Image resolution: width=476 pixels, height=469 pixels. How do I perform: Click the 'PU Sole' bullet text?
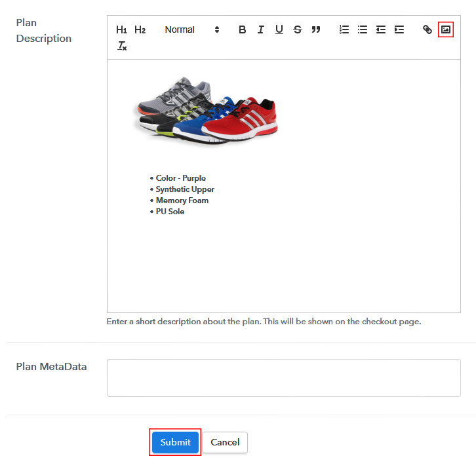click(x=170, y=212)
